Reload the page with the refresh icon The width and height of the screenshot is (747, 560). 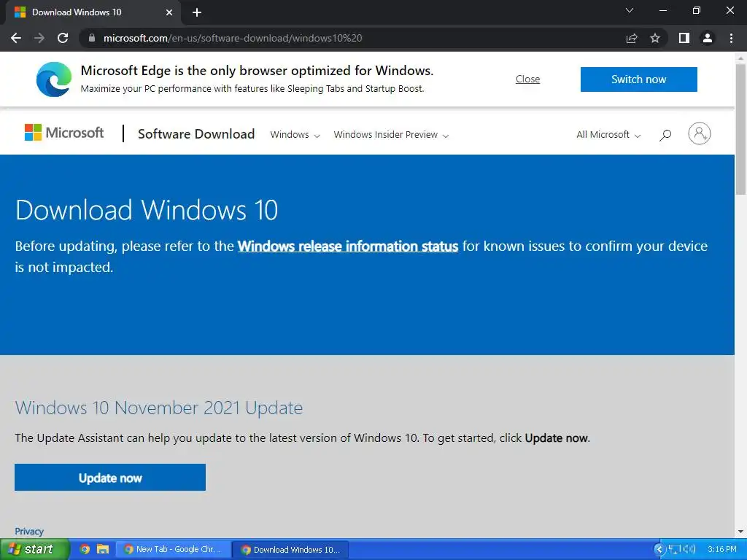63,38
